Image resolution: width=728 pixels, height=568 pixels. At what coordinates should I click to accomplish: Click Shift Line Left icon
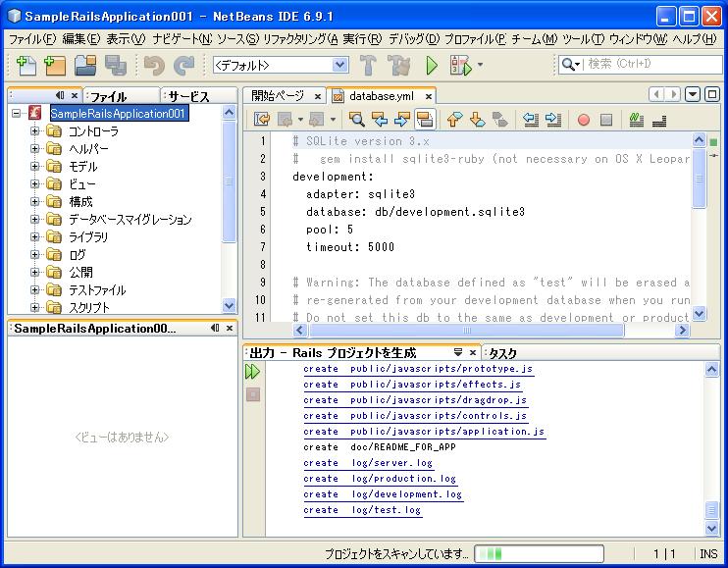531,120
